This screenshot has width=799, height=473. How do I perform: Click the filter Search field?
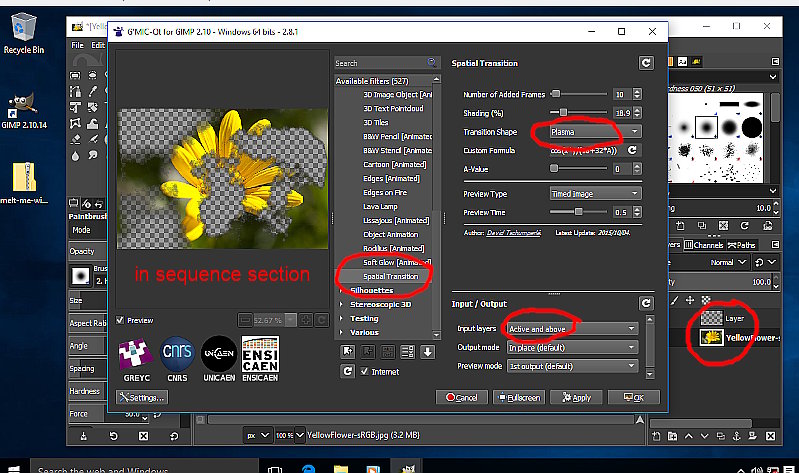pos(386,63)
